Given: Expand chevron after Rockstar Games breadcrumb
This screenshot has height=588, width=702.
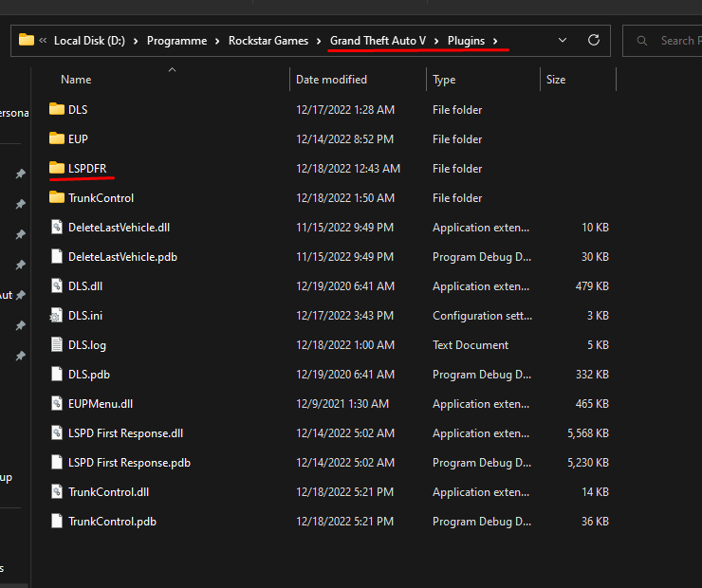Looking at the screenshot, I should [x=320, y=41].
